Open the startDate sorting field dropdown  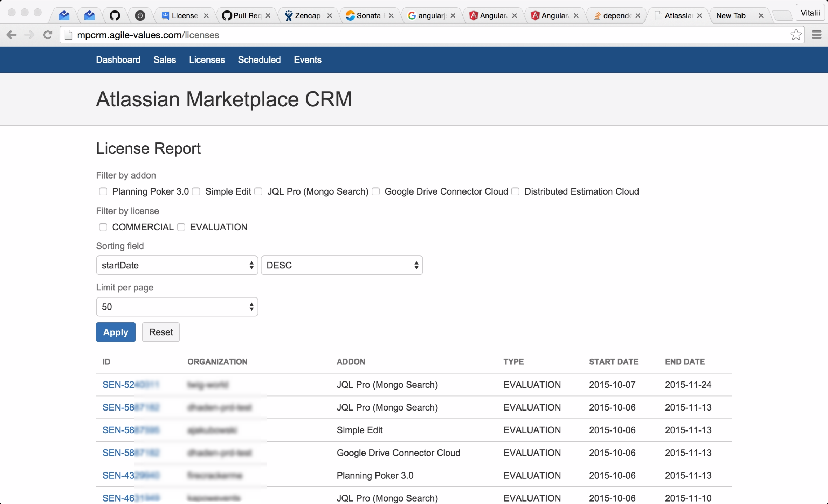tap(177, 265)
